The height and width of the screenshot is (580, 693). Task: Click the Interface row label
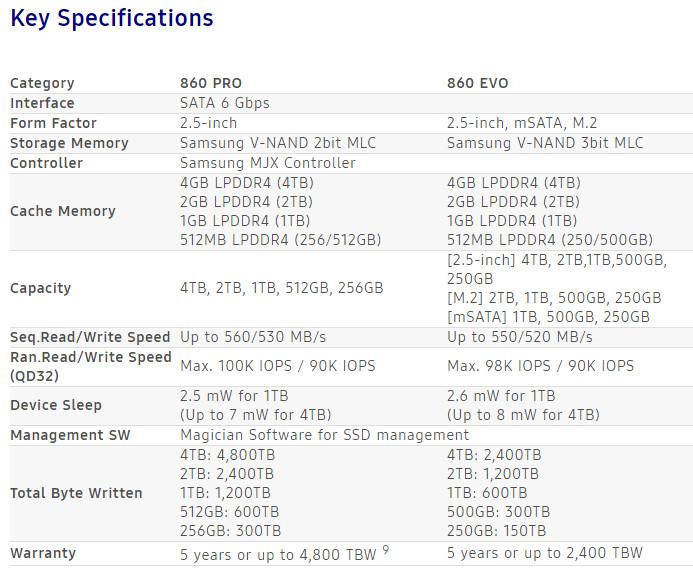[x=42, y=103]
